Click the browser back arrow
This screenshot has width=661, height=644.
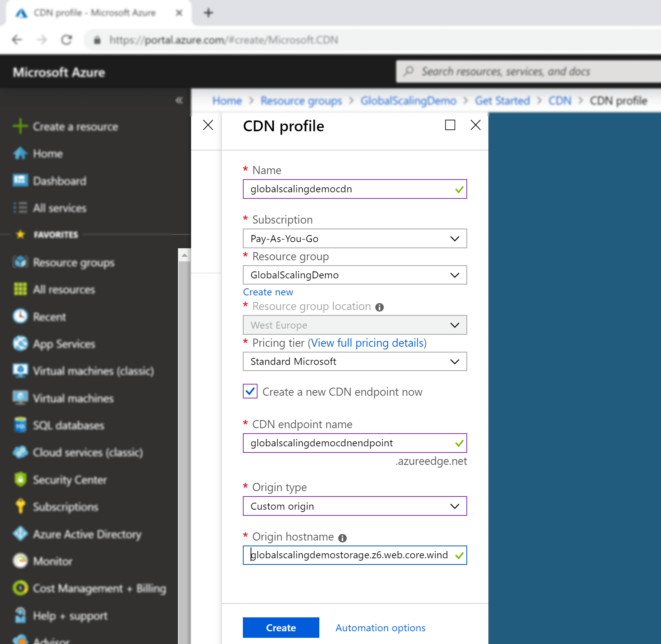[x=17, y=40]
